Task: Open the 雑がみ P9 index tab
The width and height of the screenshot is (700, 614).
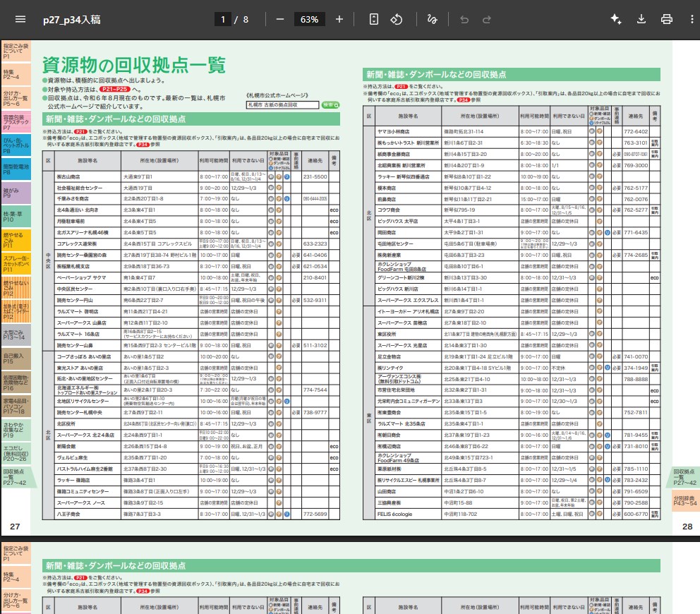Action: 15,193
